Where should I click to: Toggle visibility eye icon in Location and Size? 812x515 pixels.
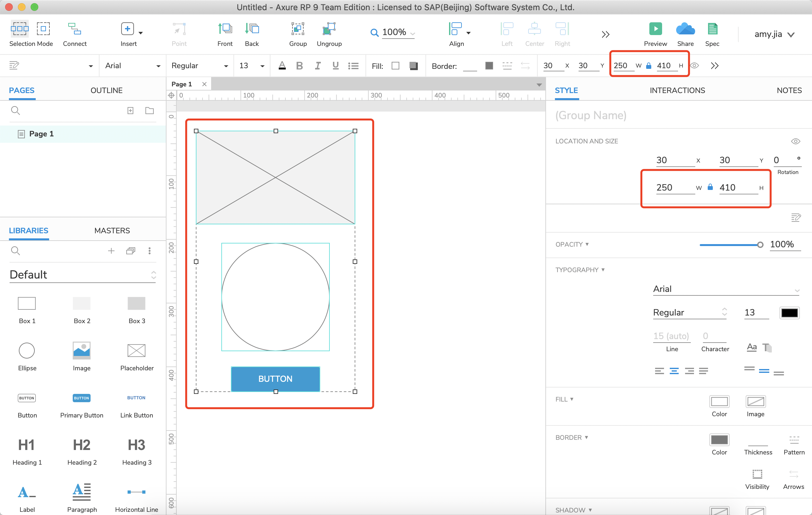[x=795, y=141]
